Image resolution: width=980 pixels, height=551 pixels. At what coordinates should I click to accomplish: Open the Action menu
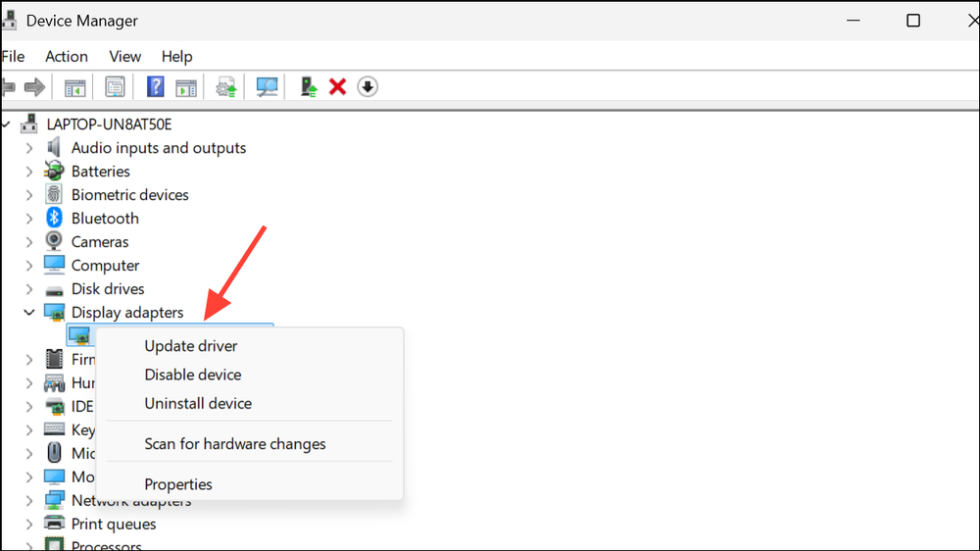(x=67, y=57)
